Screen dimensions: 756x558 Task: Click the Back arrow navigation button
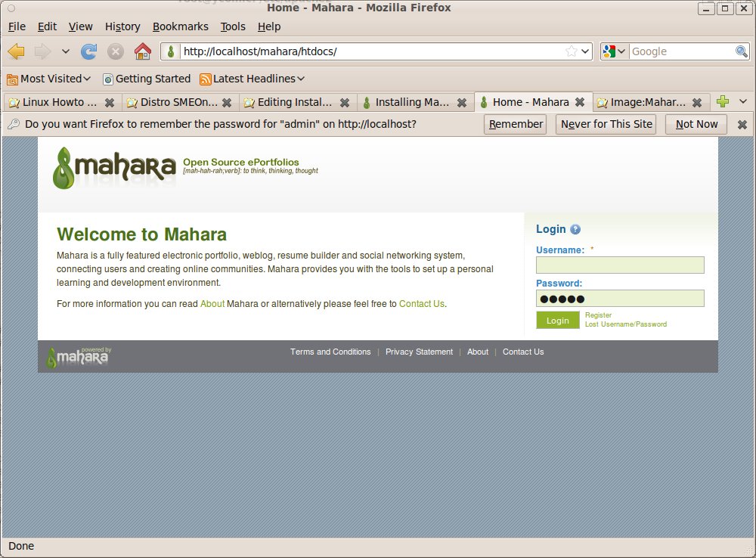tap(16, 51)
